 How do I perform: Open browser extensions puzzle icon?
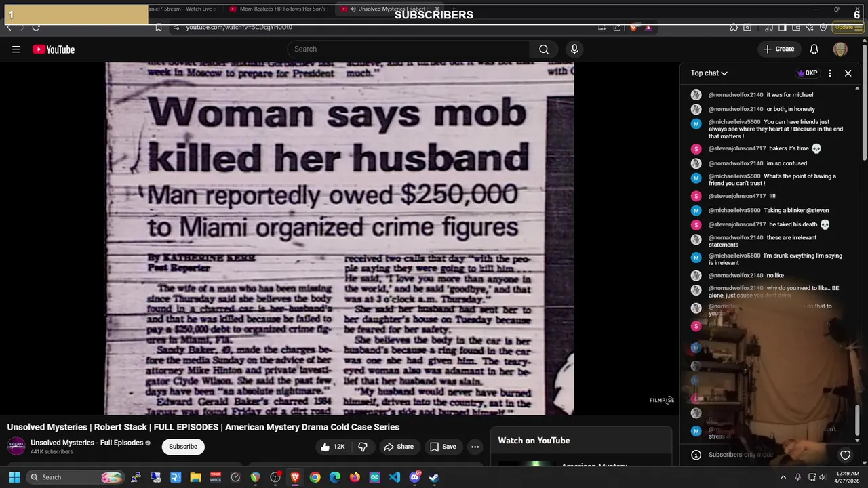pyautogui.click(x=734, y=27)
